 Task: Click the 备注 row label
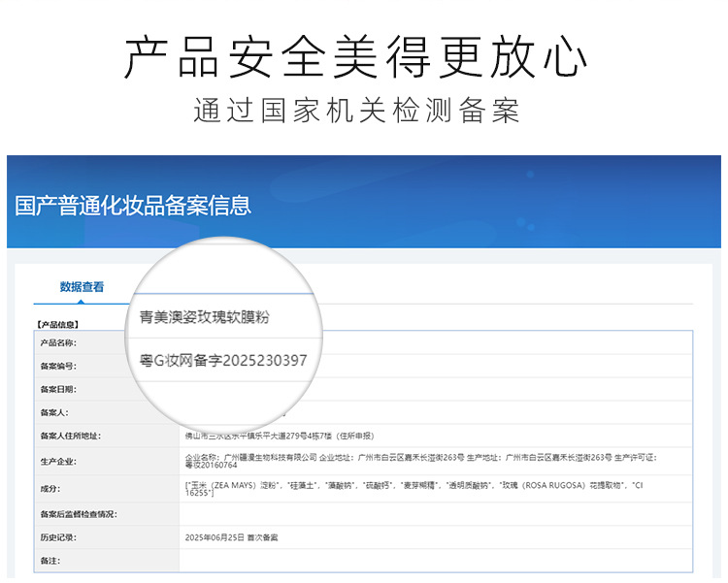[x=50, y=561]
